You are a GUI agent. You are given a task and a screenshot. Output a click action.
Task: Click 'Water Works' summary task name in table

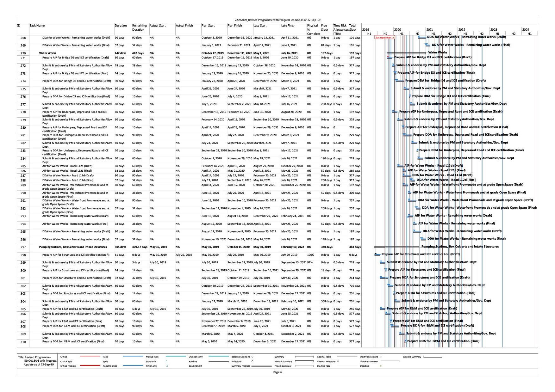(47, 53)
